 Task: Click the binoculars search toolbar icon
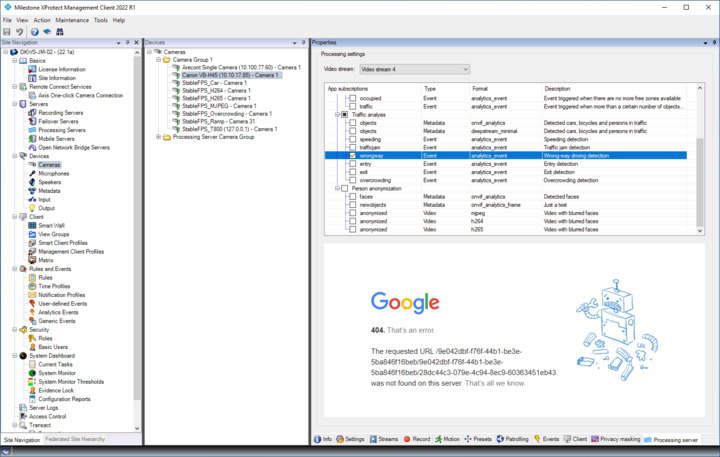point(59,32)
